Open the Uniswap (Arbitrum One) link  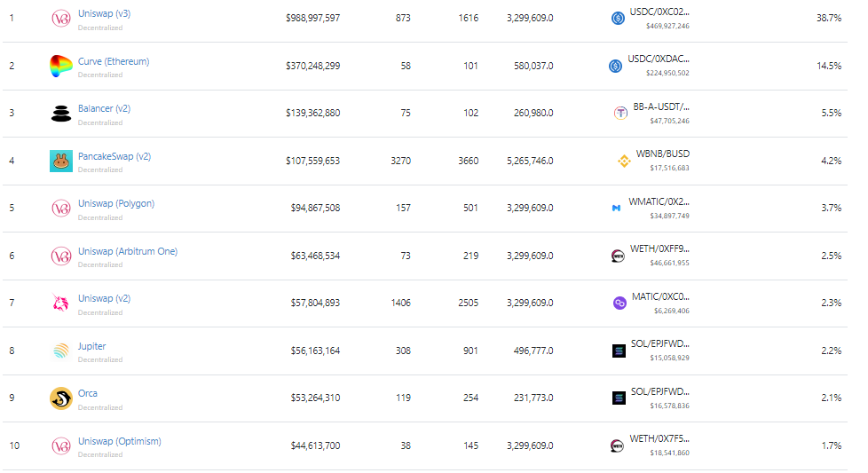click(128, 251)
